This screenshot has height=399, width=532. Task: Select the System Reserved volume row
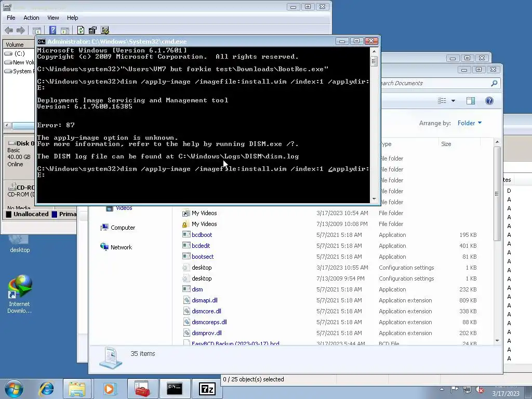tap(19, 71)
